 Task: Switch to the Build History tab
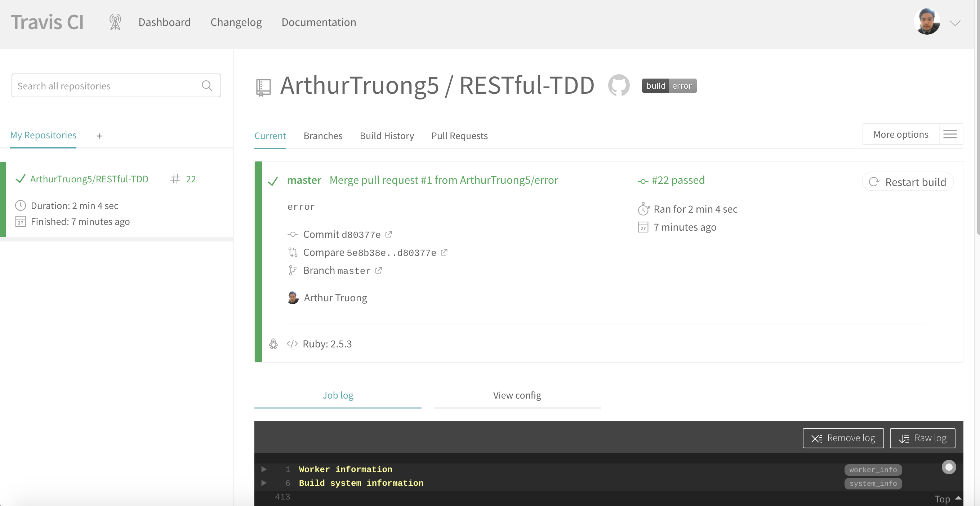click(387, 136)
